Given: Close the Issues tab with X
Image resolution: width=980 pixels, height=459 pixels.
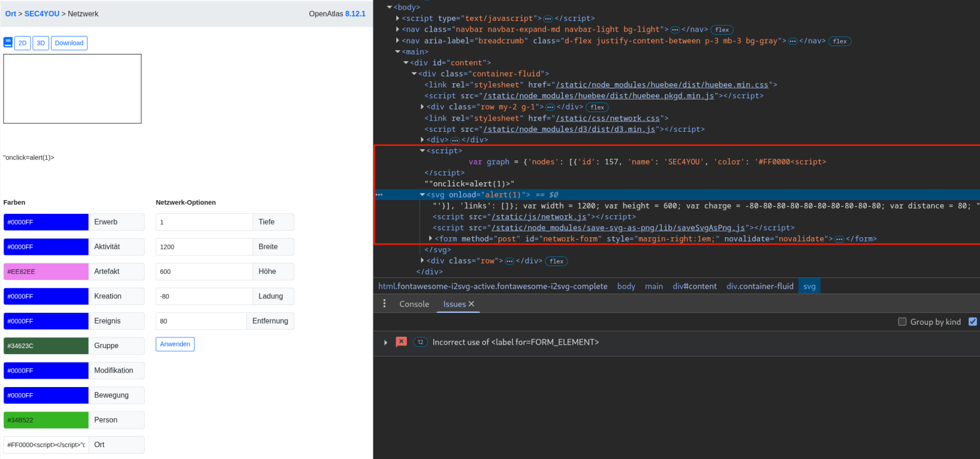Looking at the screenshot, I should pos(471,304).
